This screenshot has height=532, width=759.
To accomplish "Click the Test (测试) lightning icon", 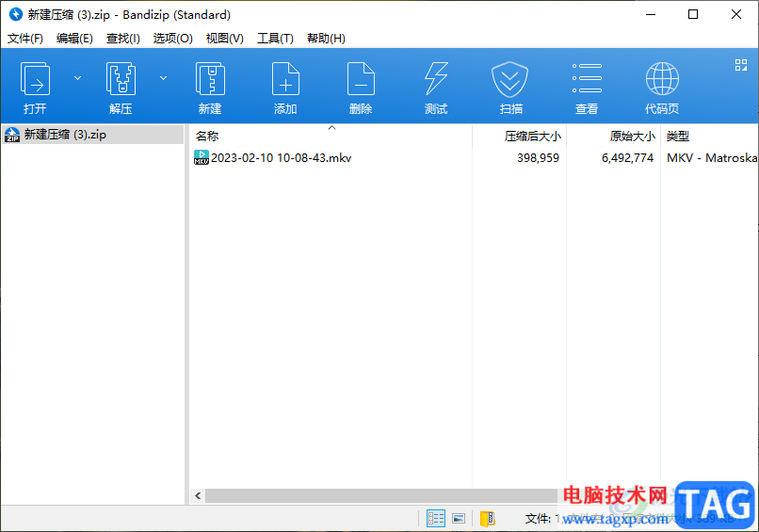I will 436,79.
